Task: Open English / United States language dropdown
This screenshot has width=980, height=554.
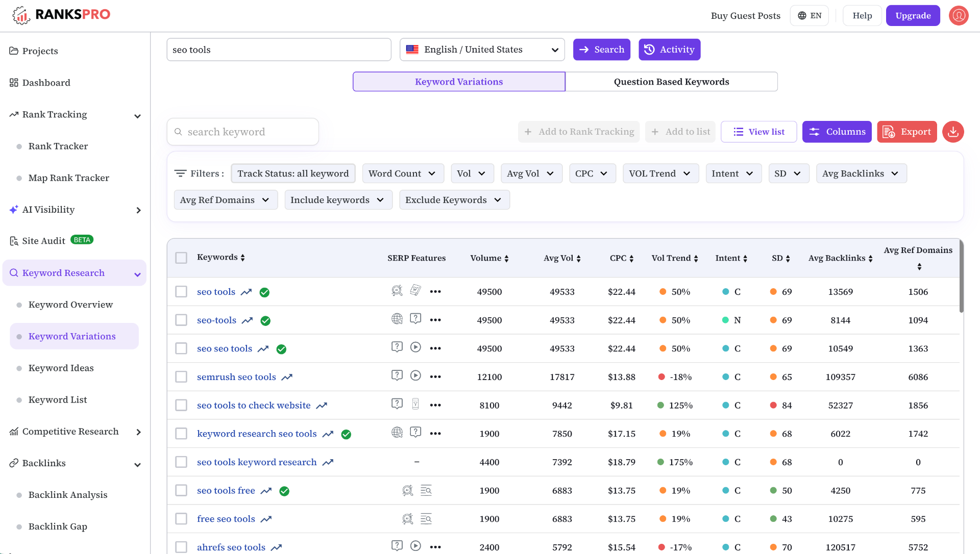Action: [x=482, y=49]
